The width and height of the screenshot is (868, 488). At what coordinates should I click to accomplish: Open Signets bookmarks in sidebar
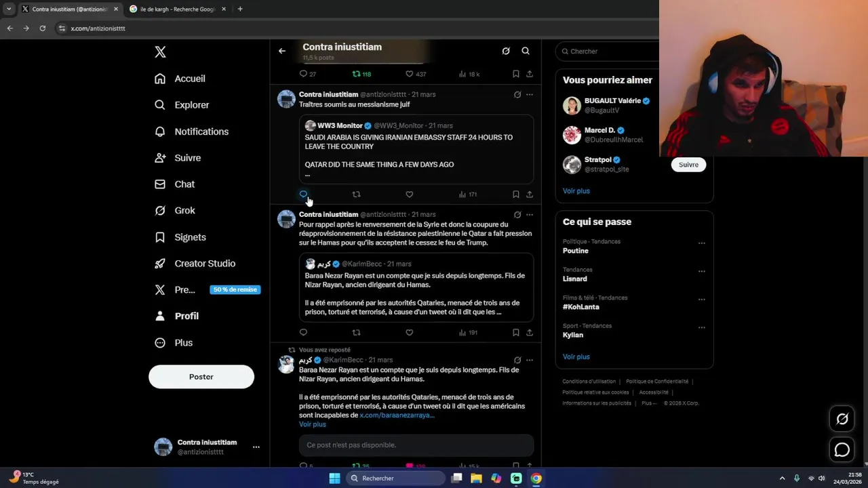pyautogui.click(x=180, y=237)
